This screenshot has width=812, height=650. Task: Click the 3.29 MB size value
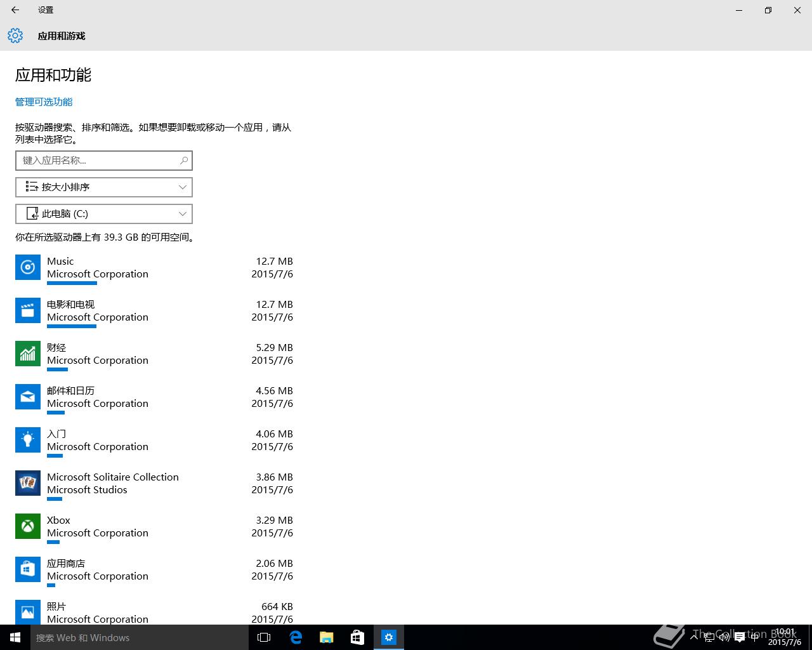coord(274,520)
